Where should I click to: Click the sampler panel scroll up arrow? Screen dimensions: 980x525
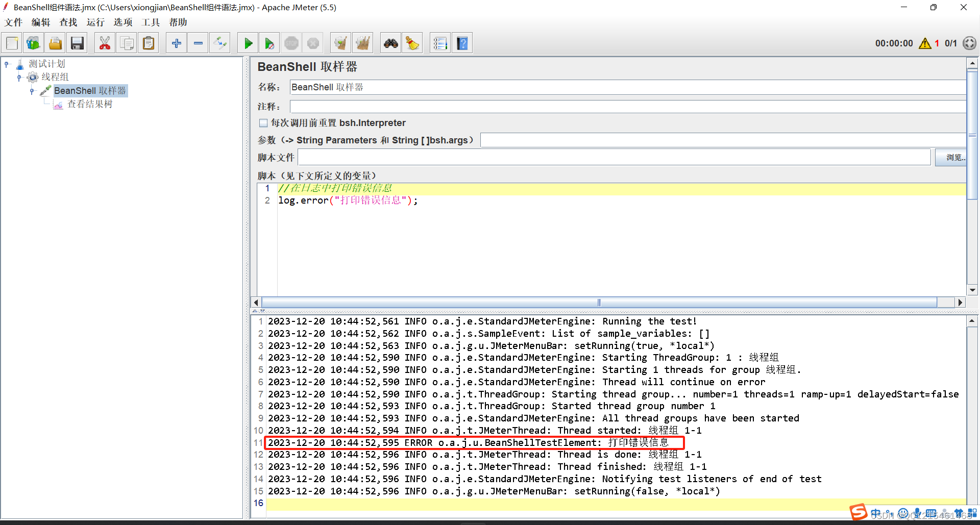[x=972, y=64]
